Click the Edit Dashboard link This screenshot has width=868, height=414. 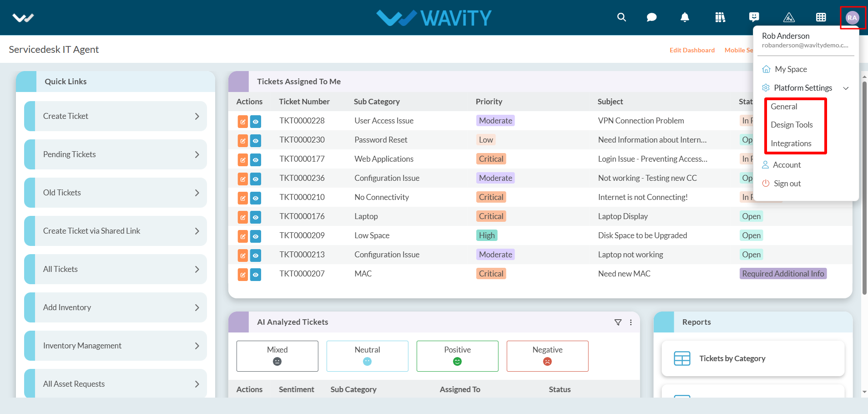pyautogui.click(x=692, y=50)
